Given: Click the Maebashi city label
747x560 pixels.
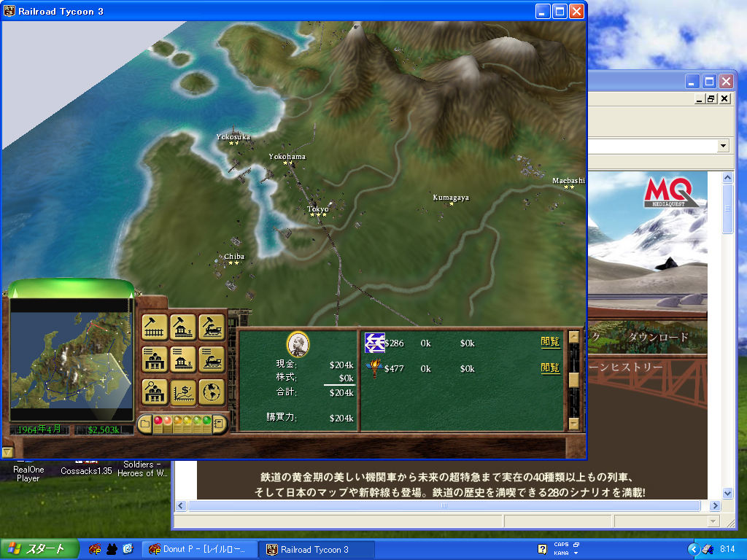Looking at the screenshot, I should (x=568, y=181).
